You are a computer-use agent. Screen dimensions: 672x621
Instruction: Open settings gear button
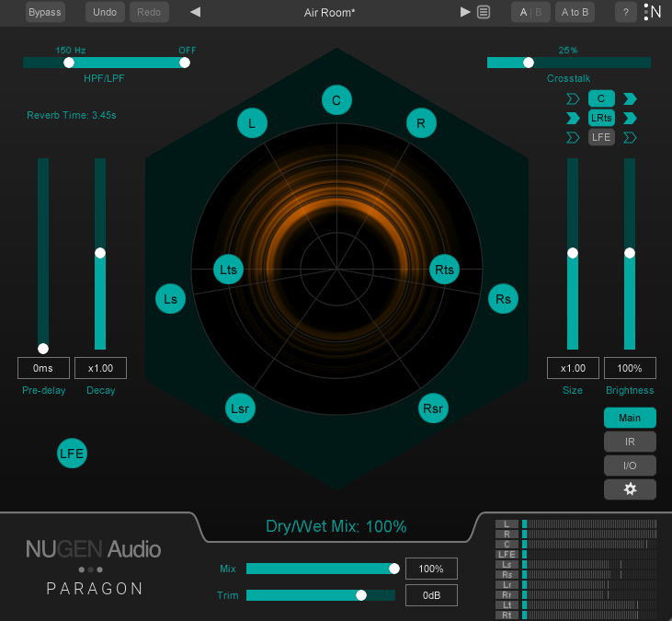[x=630, y=489]
